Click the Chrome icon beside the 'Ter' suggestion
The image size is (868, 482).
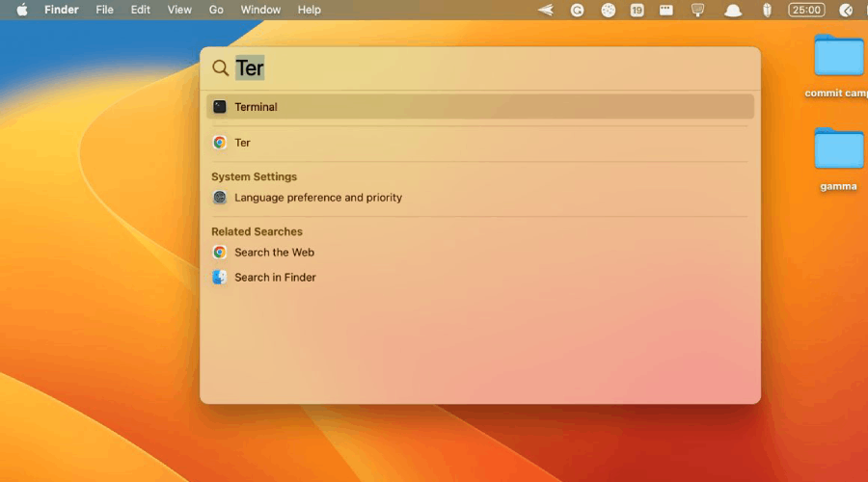click(x=220, y=143)
